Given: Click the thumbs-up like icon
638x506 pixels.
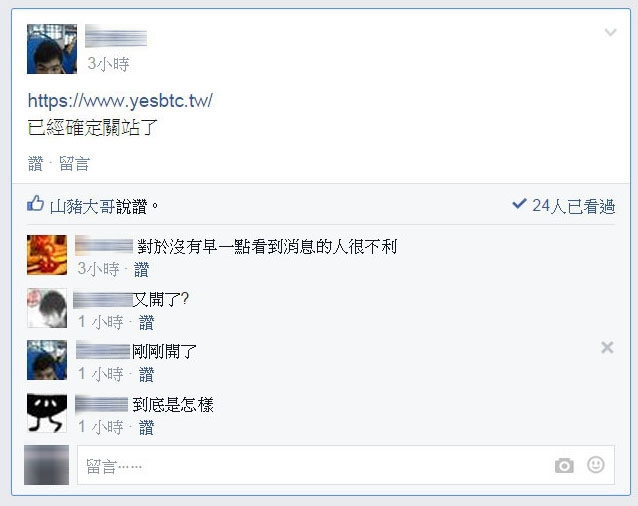Looking at the screenshot, I should (35, 203).
